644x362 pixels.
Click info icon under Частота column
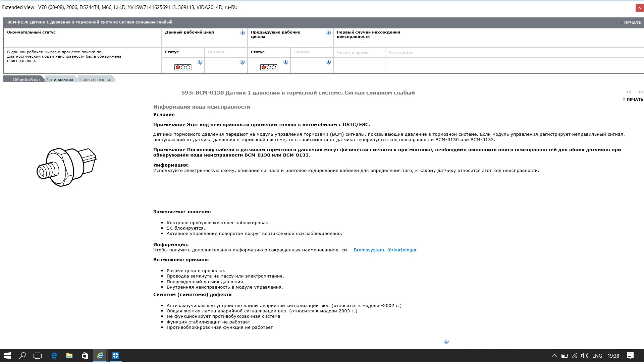tap(328, 62)
